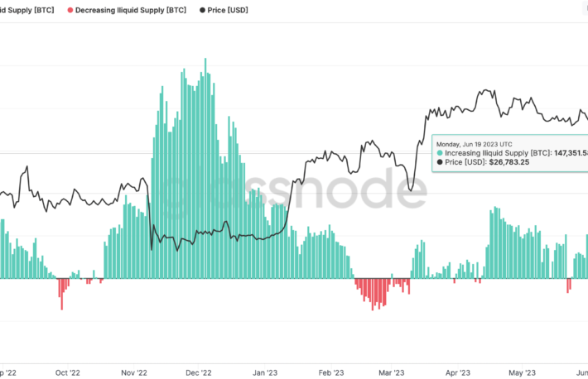Select the Feb '23 axis label
588x379 pixels.
331,372
